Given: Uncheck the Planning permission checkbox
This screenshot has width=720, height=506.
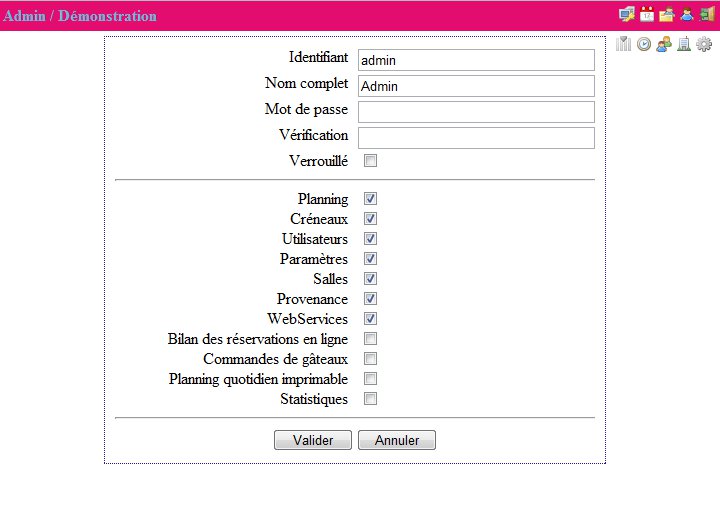Looking at the screenshot, I should [x=370, y=199].
